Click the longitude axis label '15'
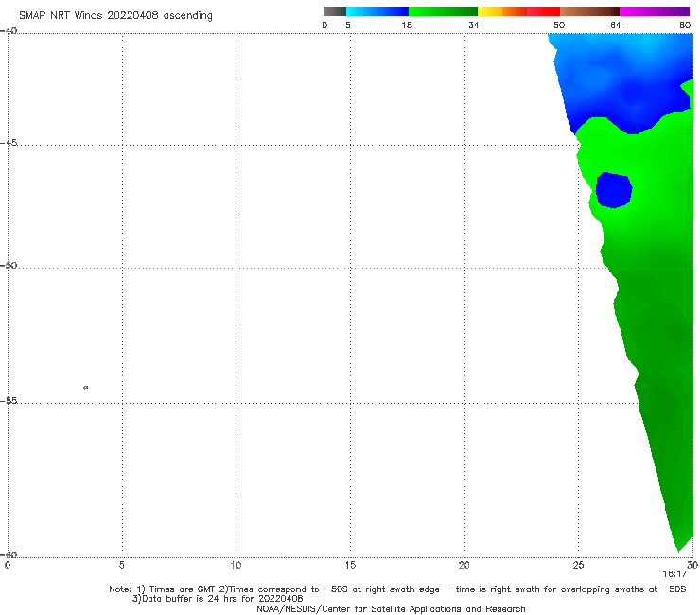This screenshot has width=700, height=615. (350, 565)
